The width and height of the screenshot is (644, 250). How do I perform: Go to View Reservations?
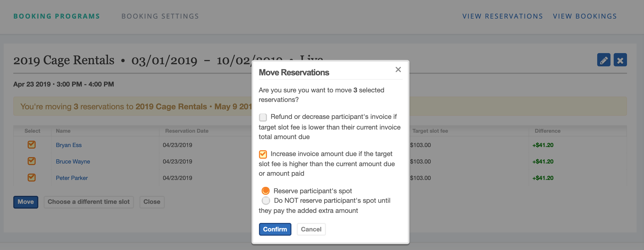503,16
